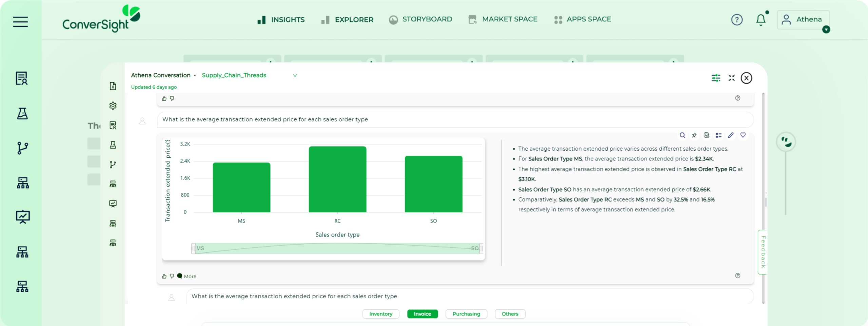Open the hamburger menu
This screenshot has width=868, height=326.
click(20, 22)
